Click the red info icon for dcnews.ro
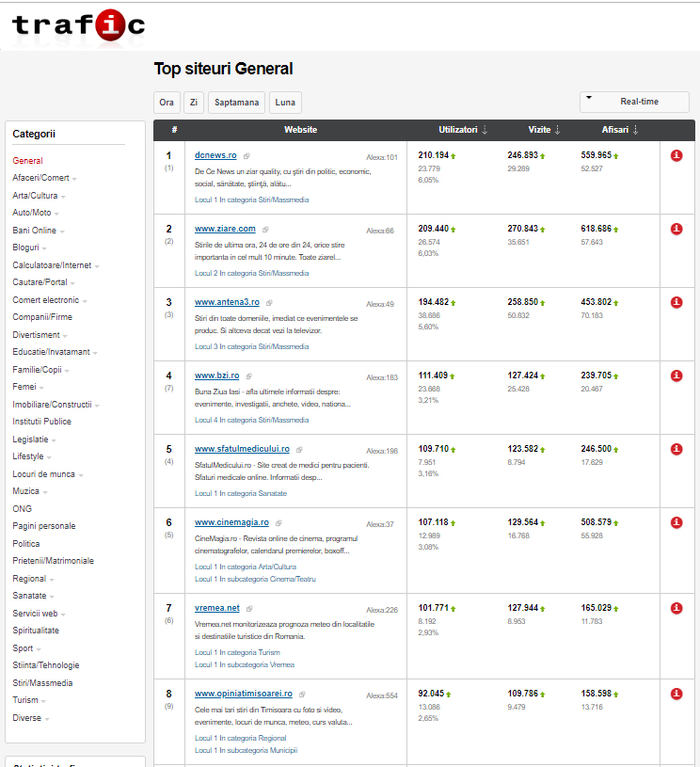Screen dimensions: 700x767 [x=676, y=155]
